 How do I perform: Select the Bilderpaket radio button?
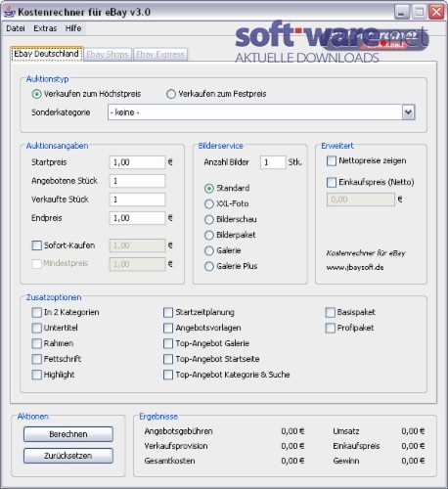(209, 235)
